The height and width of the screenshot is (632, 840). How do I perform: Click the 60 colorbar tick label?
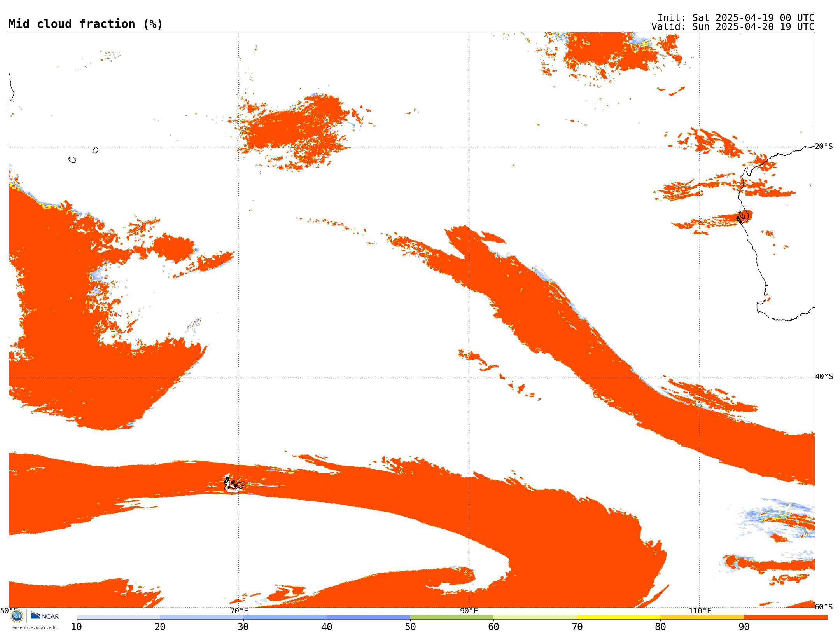coord(493,627)
